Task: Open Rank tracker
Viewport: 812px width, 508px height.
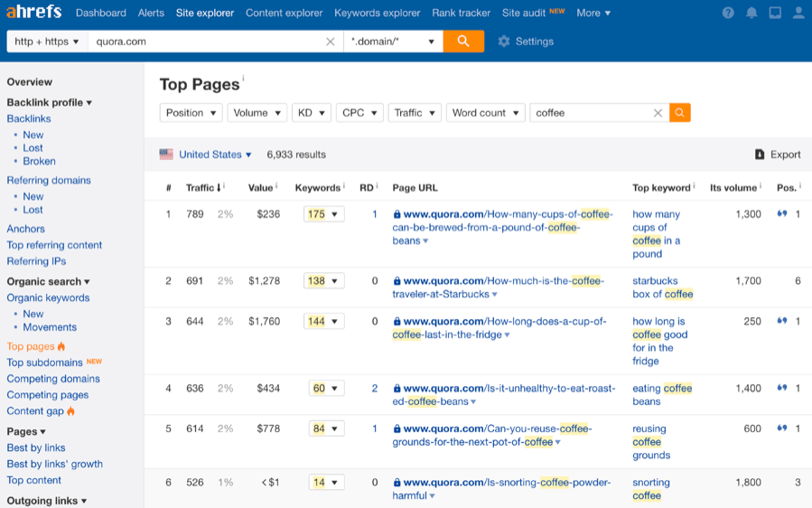Action: [461, 13]
